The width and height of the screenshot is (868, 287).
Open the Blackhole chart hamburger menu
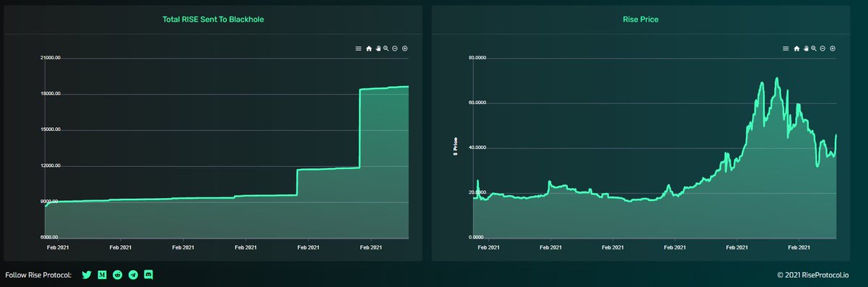pos(358,48)
